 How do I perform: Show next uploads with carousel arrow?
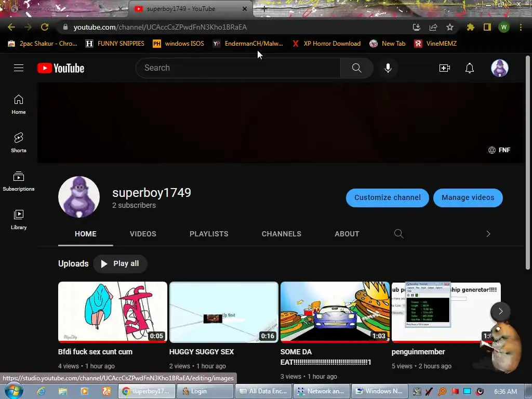click(x=500, y=311)
